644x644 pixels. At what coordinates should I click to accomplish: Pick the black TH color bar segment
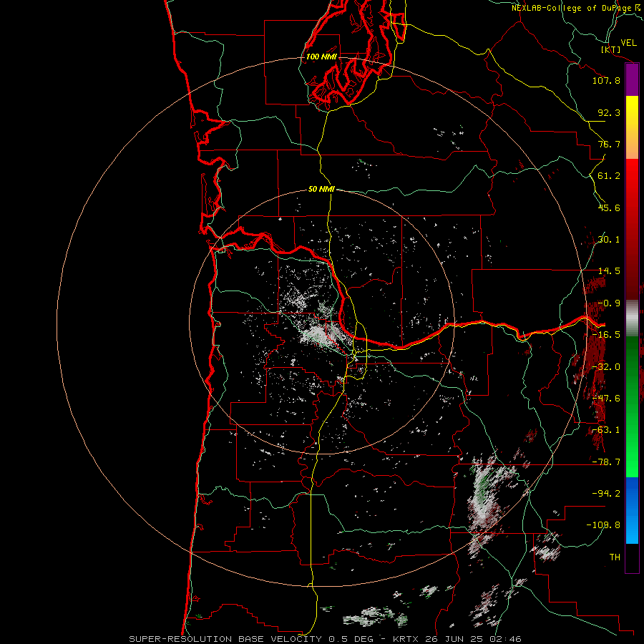tap(632, 557)
